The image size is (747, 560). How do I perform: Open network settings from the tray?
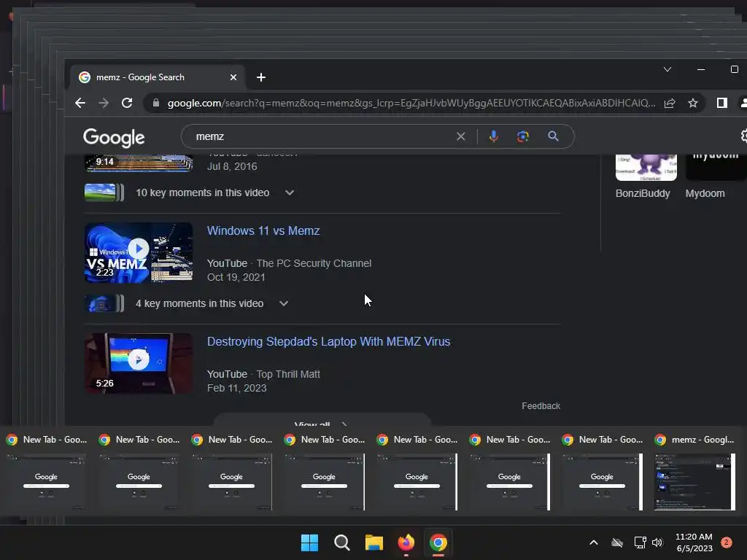tap(640, 542)
